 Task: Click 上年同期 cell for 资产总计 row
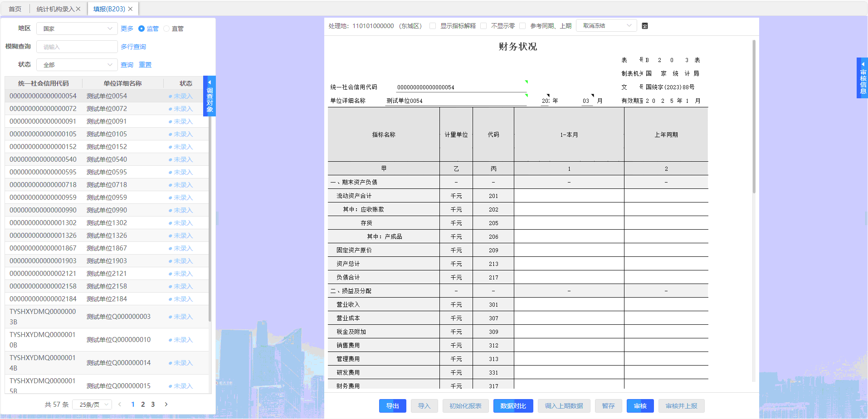[666, 264]
